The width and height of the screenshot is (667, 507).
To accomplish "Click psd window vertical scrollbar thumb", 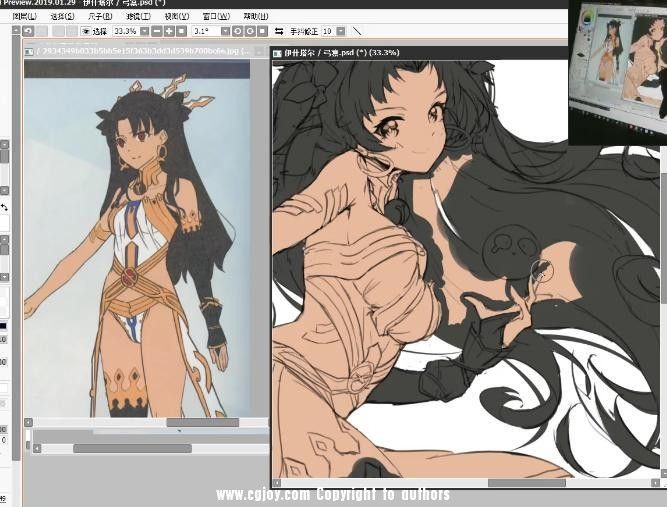I will pyautogui.click(x=664, y=238).
